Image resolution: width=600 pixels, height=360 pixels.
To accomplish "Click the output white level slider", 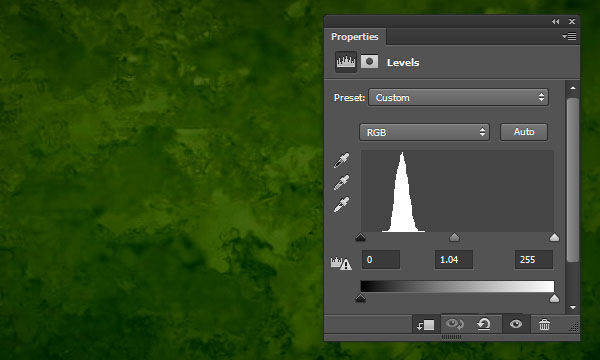I will [x=554, y=298].
